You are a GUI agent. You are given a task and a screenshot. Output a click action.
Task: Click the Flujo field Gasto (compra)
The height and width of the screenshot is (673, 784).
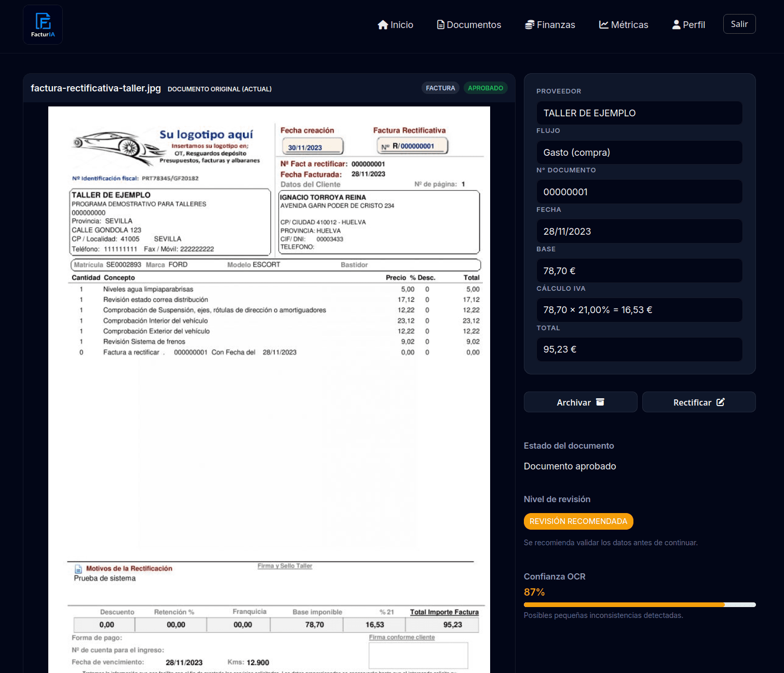pos(639,152)
